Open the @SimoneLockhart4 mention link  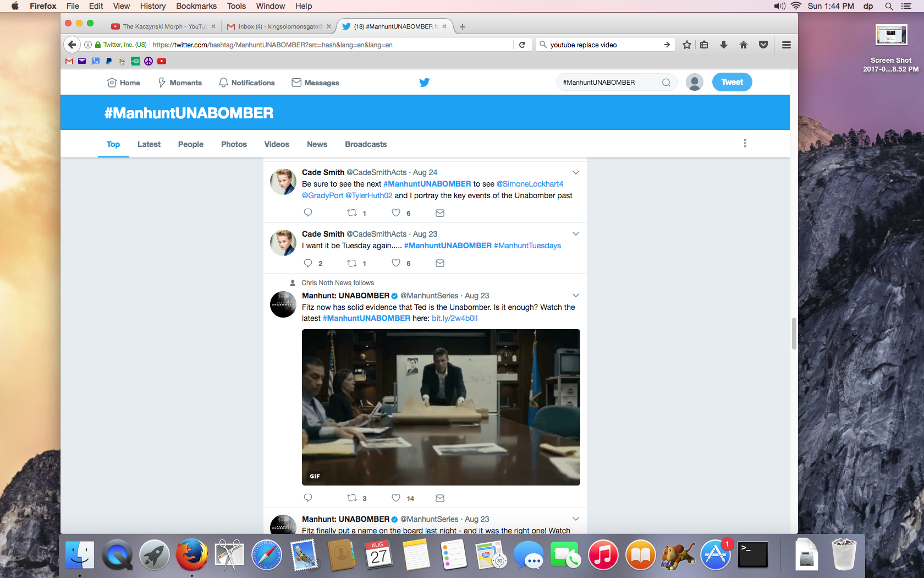click(x=530, y=184)
